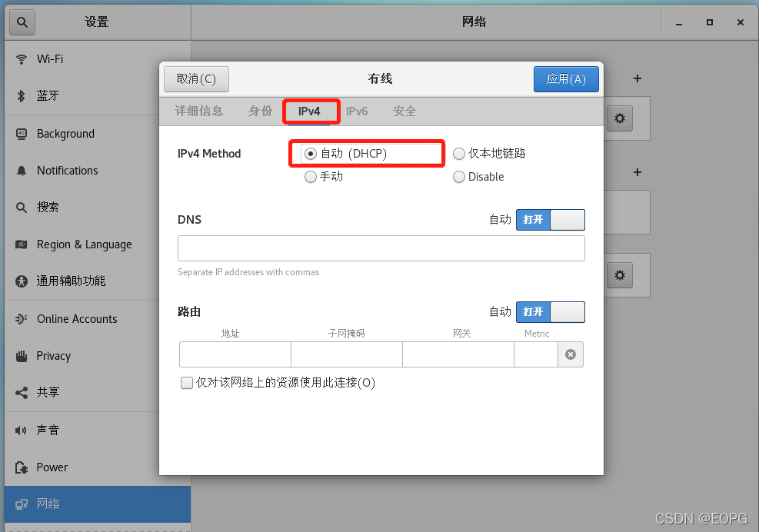Select the 自动 (DHCP) radio option

(x=346, y=154)
